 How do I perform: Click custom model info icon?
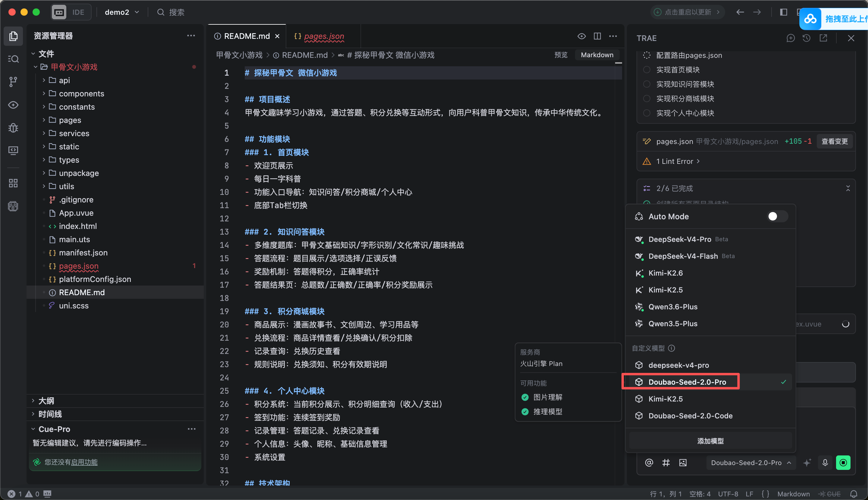pos(671,348)
